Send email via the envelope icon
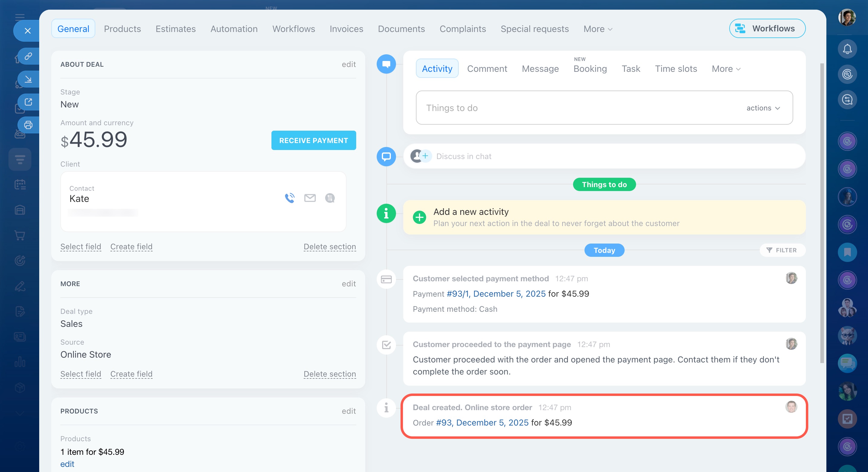Viewport: 868px width, 472px height. pyautogui.click(x=310, y=198)
